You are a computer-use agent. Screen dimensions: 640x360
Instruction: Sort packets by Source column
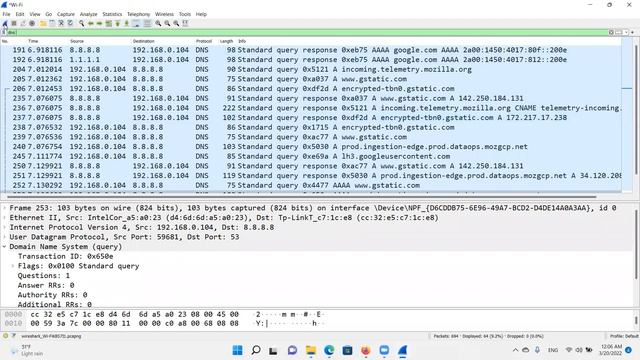point(77,41)
